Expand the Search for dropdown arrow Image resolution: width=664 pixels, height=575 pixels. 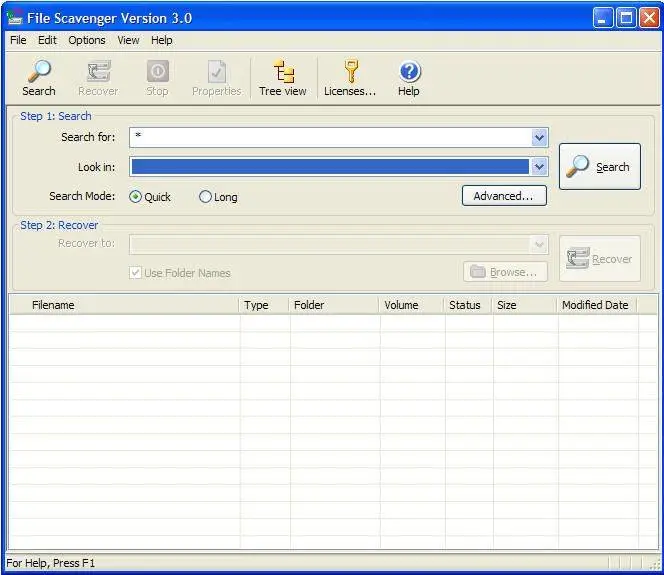point(539,137)
